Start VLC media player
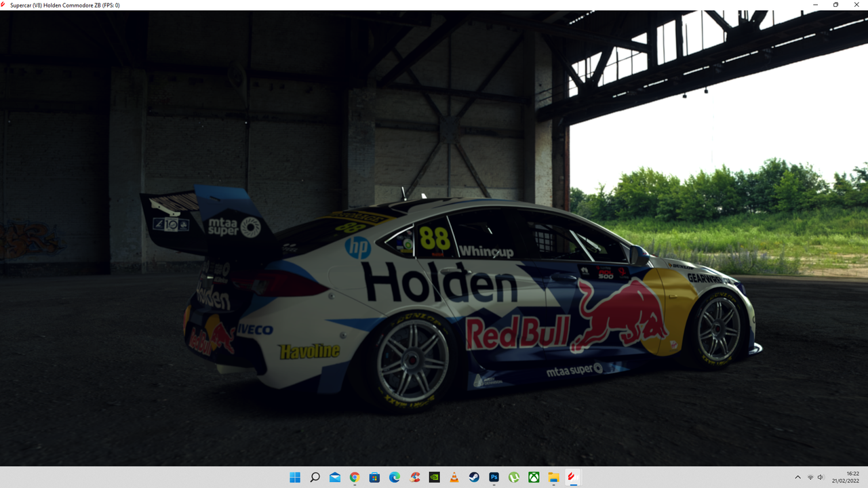The height and width of the screenshot is (488, 868). coord(454,477)
